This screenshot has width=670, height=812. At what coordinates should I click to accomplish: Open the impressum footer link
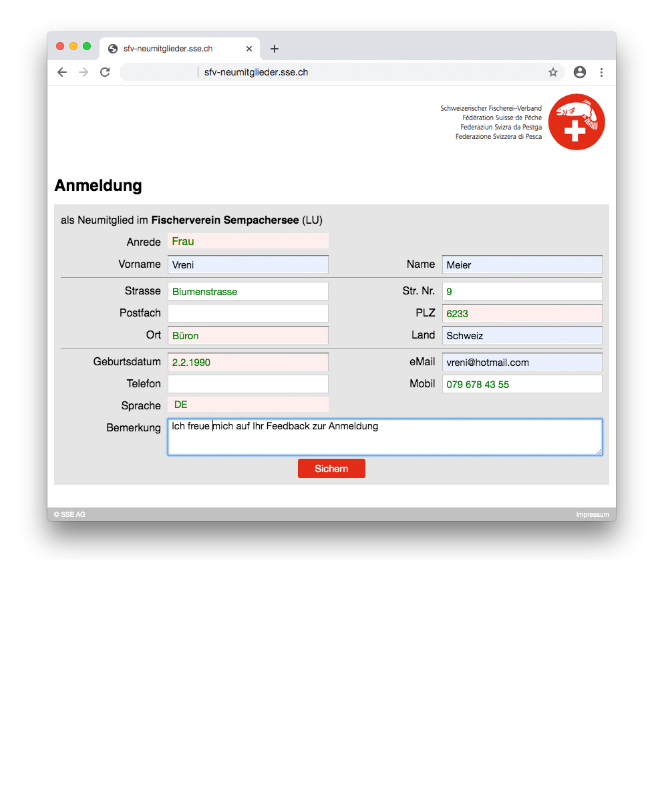[x=593, y=515]
